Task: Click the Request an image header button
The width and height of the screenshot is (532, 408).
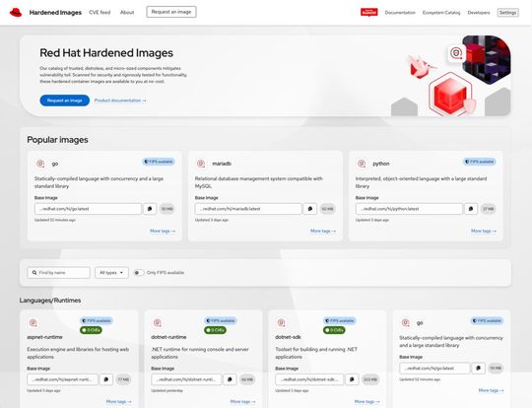Action: pos(171,12)
